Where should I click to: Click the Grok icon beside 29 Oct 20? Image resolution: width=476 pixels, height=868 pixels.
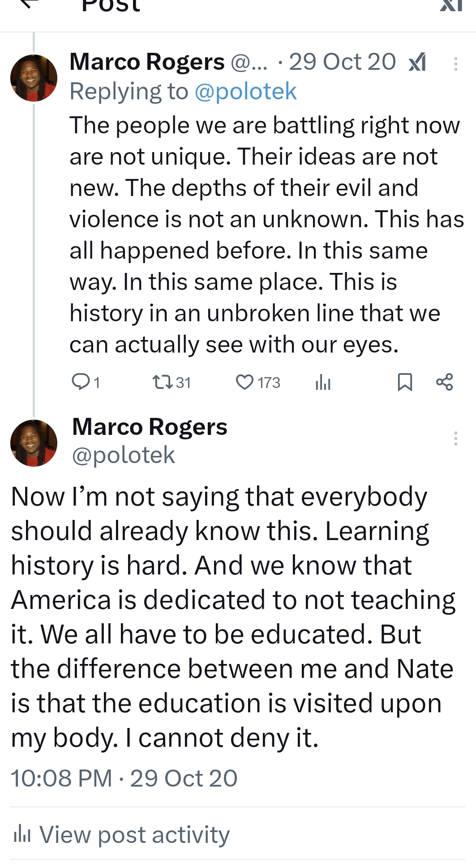417,63
